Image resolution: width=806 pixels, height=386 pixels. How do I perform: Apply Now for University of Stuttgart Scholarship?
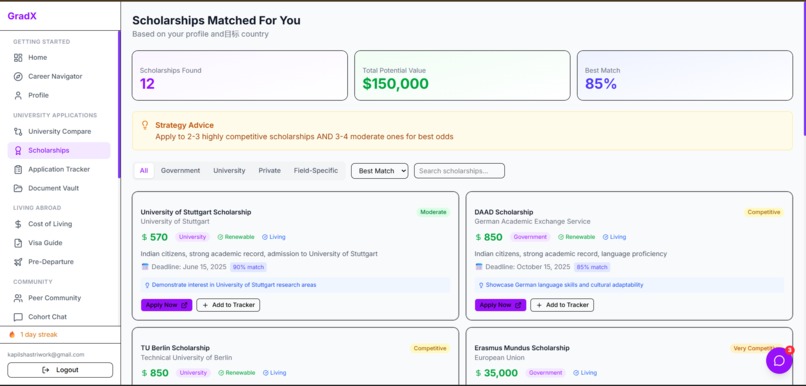tap(167, 305)
